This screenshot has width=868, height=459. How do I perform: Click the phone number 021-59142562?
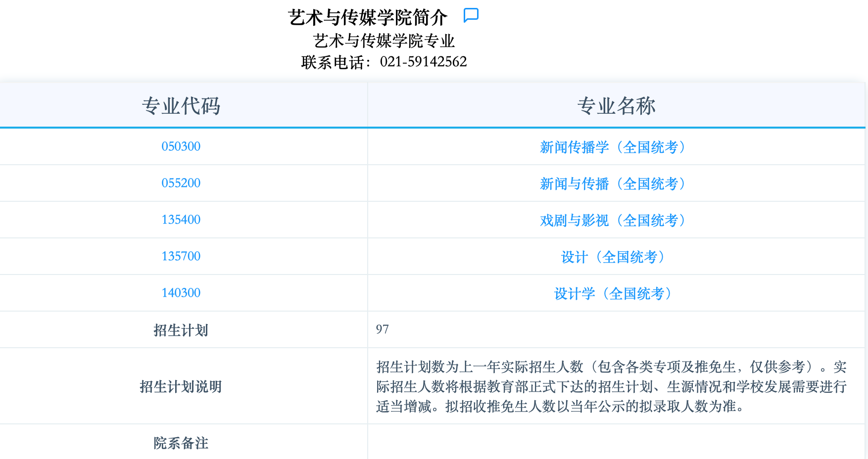423,62
